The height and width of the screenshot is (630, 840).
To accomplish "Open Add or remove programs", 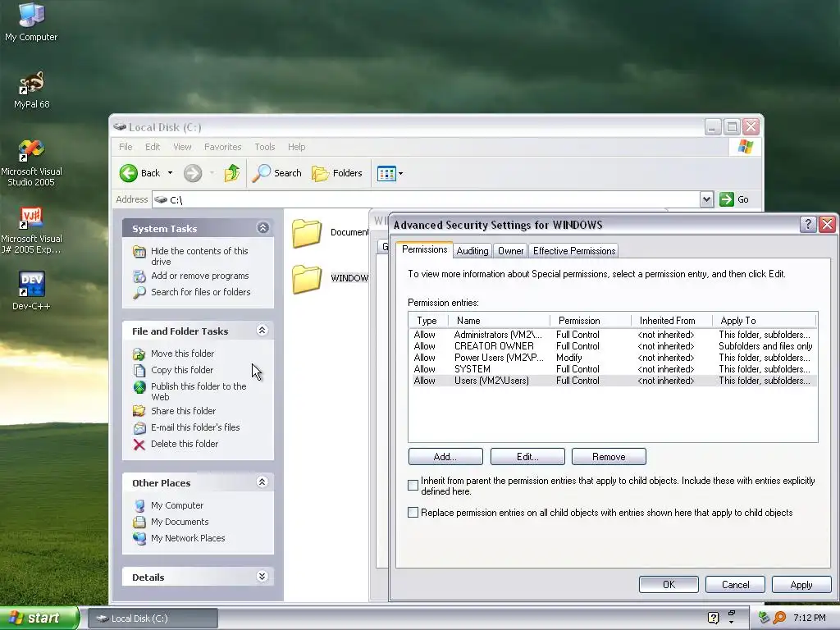I will click(200, 276).
